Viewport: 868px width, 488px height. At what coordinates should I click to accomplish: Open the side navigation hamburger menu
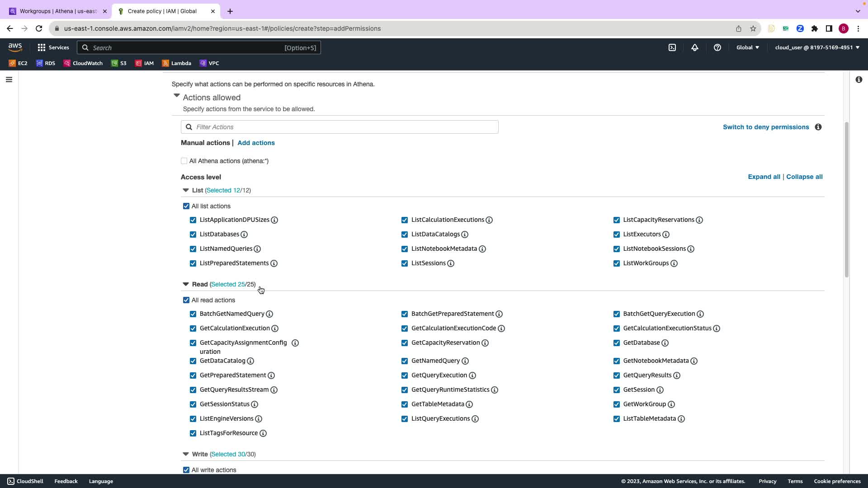pos(9,80)
